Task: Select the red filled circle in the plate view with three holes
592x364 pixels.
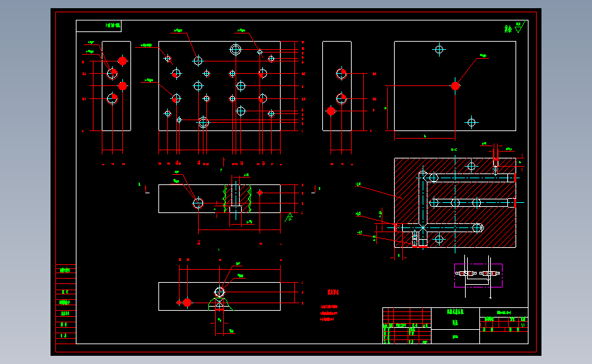Action: [455, 86]
